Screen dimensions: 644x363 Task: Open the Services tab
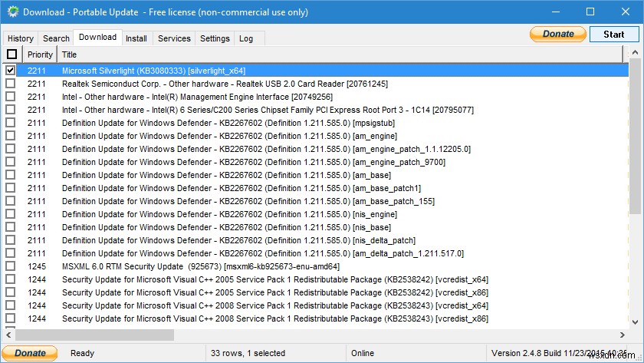coord(174,38)
